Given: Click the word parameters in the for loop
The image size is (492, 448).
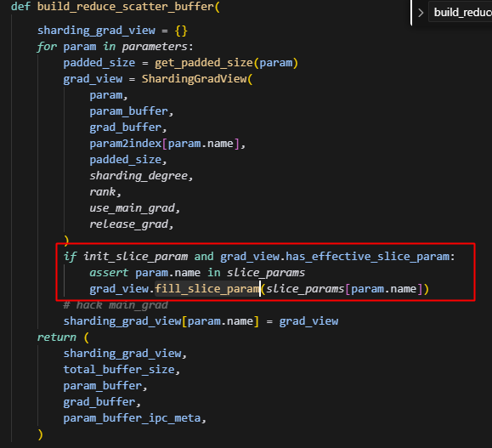Looking at the screenshot, I should (x=155, y=47).
